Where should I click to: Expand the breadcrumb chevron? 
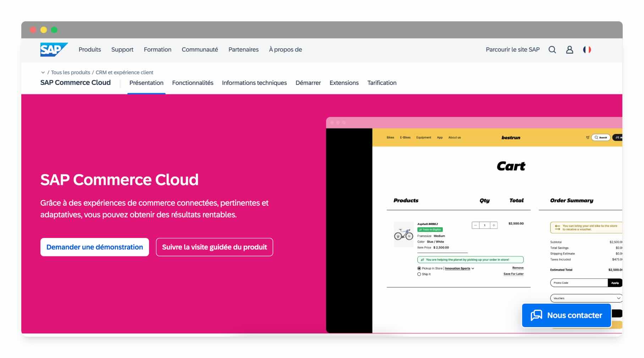[x=43, y=72]
